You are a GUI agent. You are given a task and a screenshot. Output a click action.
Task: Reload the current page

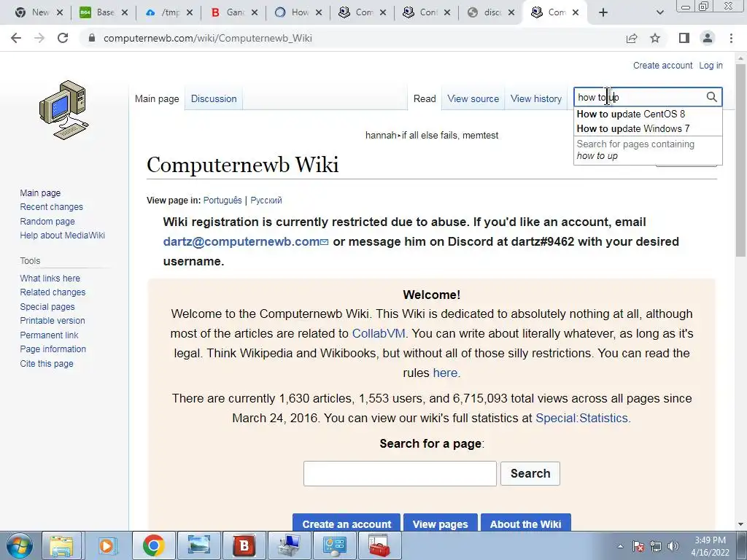coord(63,38)
